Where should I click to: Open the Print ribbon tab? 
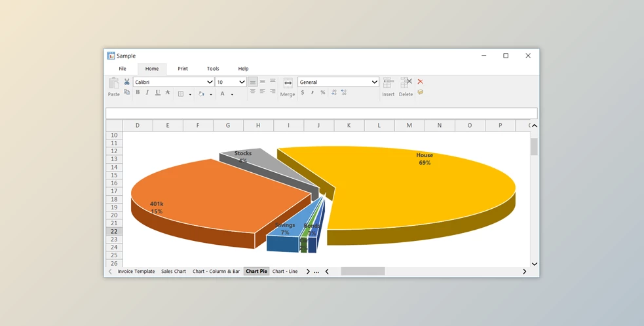[183, 69]
